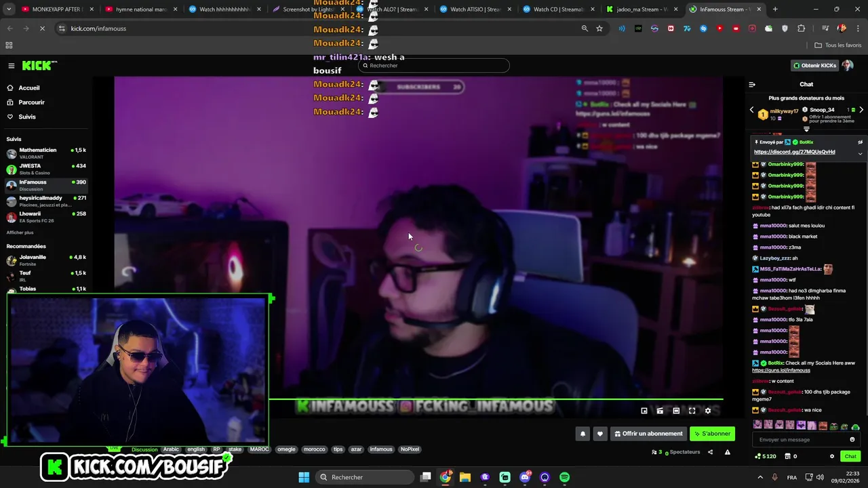Click the Shazam extension icon
The width and height of the screenshot is (868, 488).
click(703, 28)
